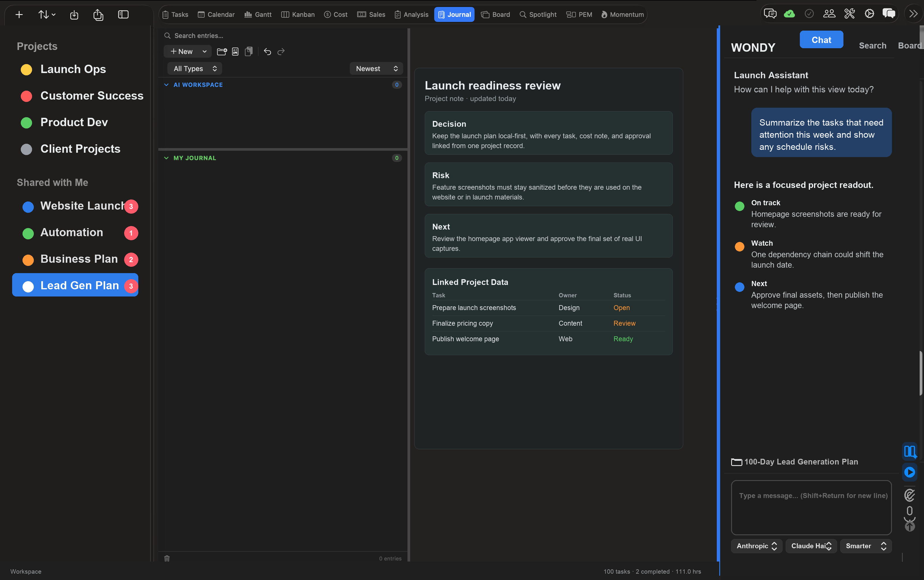This screenshot has height=580, width=924.
Task: Open the settings gear icon
Action: pyautogui.click(x=869, y=14)
